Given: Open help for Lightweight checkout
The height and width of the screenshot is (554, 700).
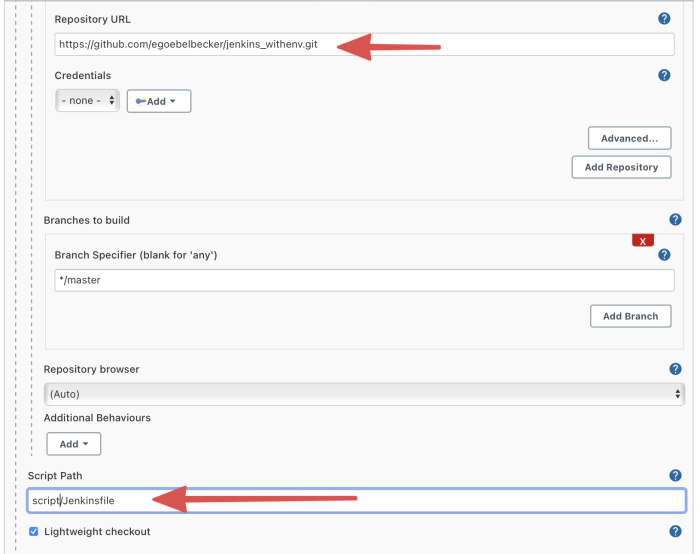Looking at the screenshot, I should [675, 531].
